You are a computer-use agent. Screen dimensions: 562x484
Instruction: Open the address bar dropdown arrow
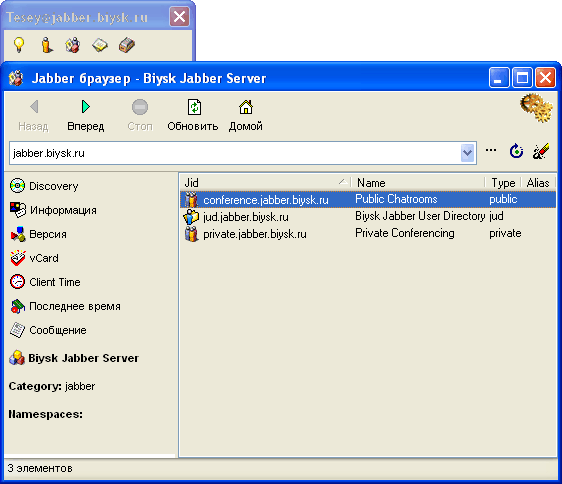(x=467, y=153)
